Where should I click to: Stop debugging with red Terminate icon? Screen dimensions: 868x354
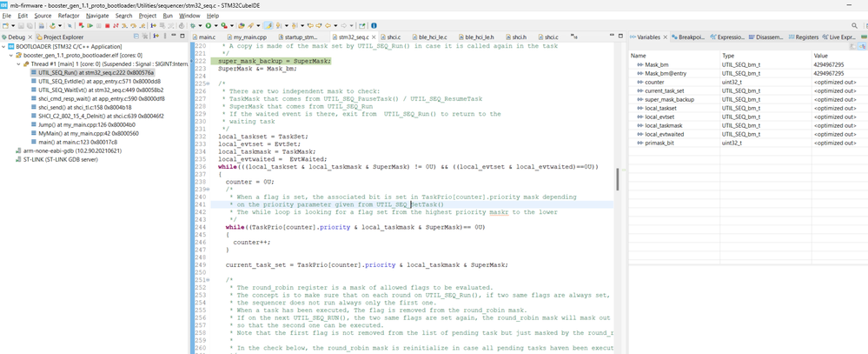click(x=107, y=25)
